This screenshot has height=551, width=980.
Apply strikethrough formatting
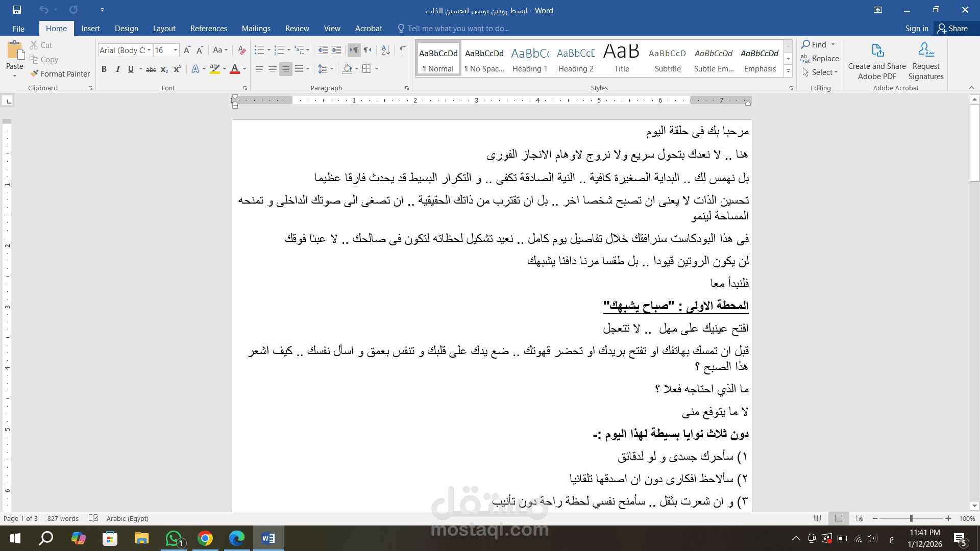(x=151, y=69)
